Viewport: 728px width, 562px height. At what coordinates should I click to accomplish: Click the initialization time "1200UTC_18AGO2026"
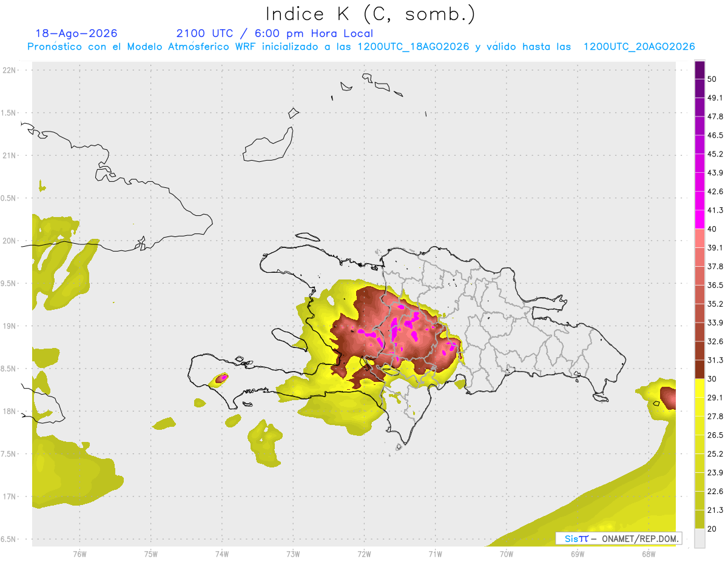pos(413,47)
